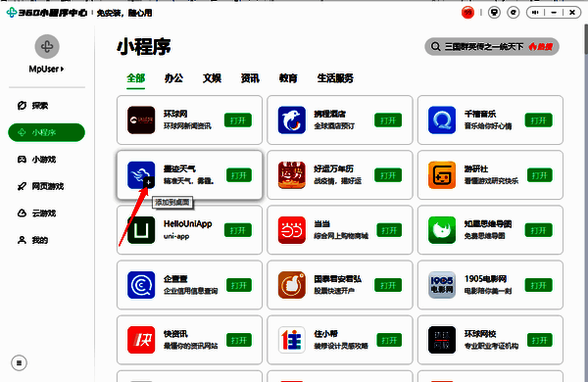588x382 pixels.
Task: Open the 当当 red app icon
Action: 292,230
